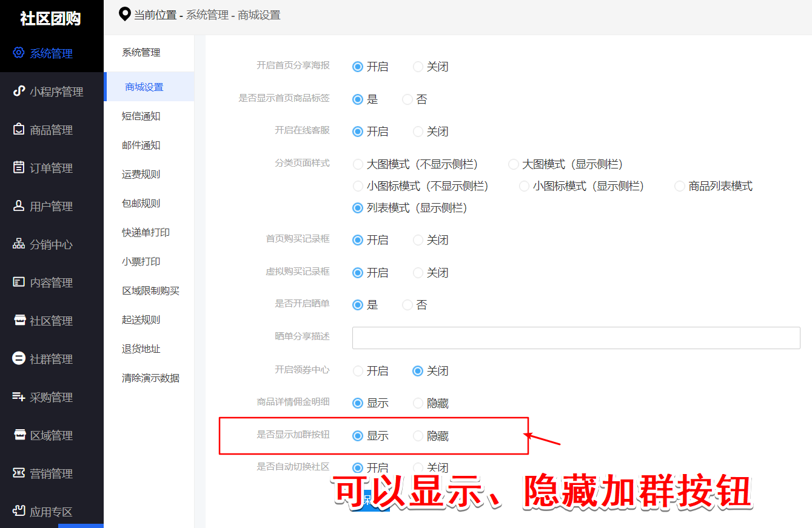Choose 小图标模式（显示侧栏）style
The width and height of the screenshot is (812, 528).
point(525,186)
